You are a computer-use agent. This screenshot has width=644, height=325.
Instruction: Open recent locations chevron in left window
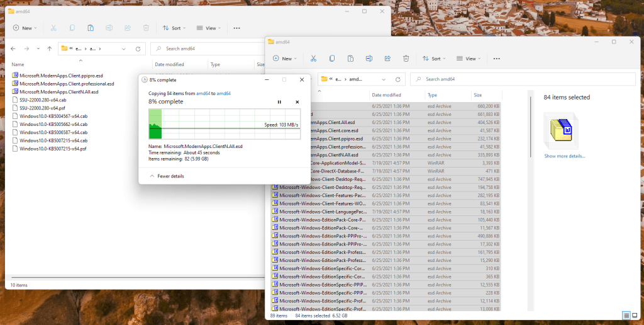pyautogui.click(x=38, y=48)
